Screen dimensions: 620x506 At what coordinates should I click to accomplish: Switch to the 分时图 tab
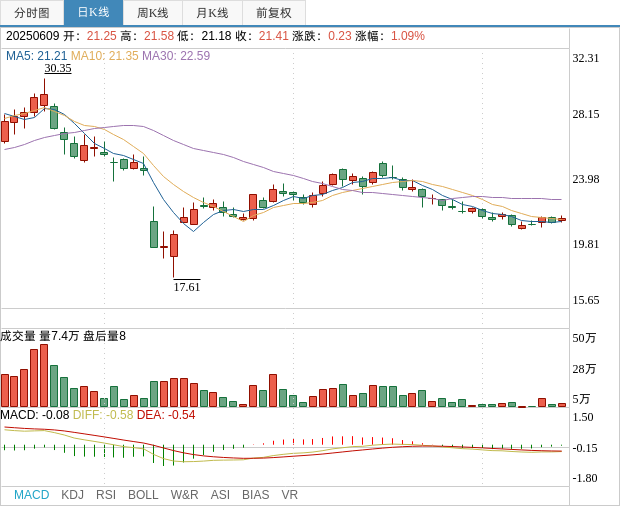point(32,13)
